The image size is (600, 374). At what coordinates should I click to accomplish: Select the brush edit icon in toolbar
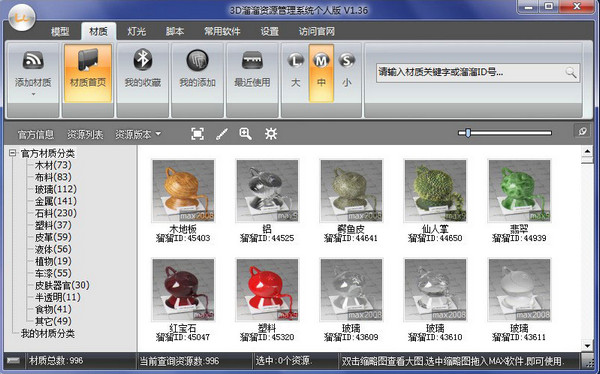click(222, 134)
